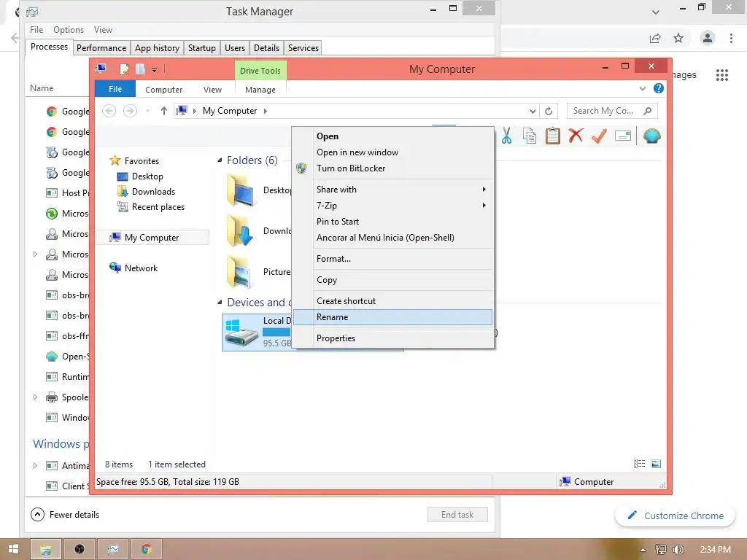Select Downloads under Favorites

pyautogui.click(x=153, y=192)
